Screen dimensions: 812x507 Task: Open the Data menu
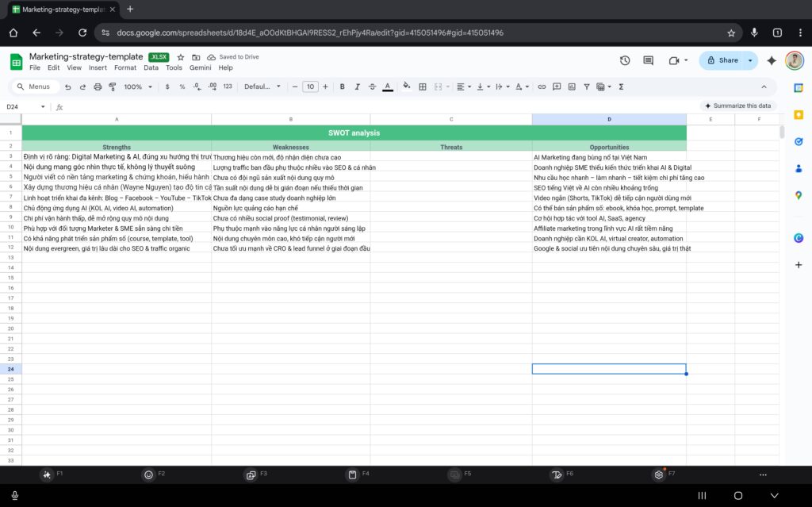point(151,67)
